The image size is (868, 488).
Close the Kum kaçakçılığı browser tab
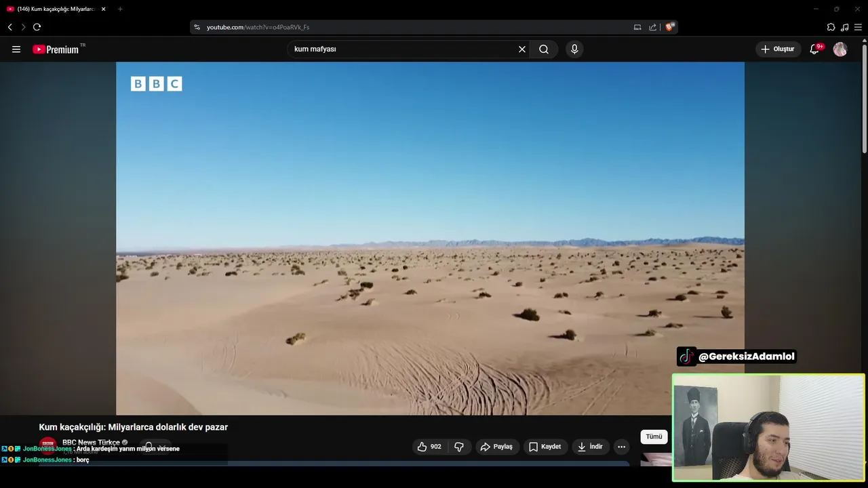pyautogui.click(x=104, y=9)
